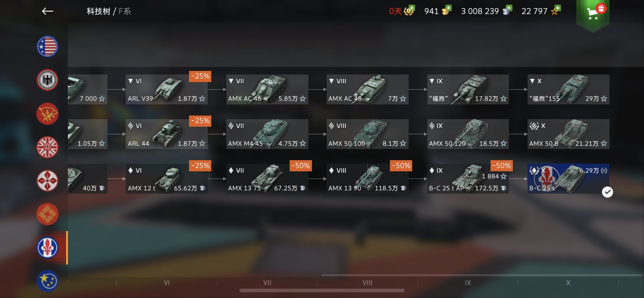Open the shop cart banner
Image resolution: width=644 pixels, height=298 pixels.
click(593, 14)
